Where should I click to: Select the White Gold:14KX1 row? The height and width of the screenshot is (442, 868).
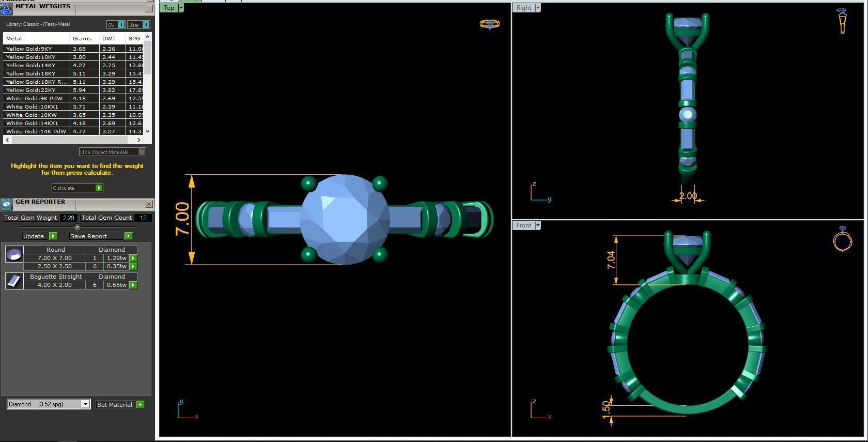[73, 123]
